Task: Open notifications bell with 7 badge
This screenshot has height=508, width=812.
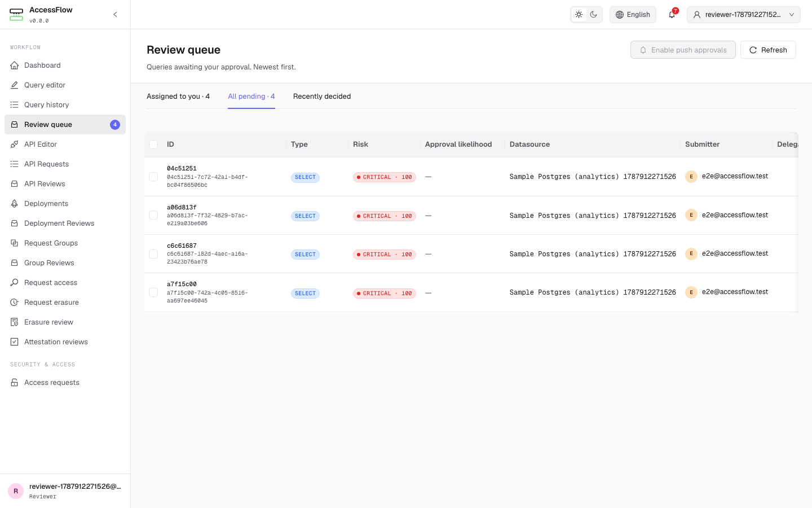Action: [x=672, y=15]
